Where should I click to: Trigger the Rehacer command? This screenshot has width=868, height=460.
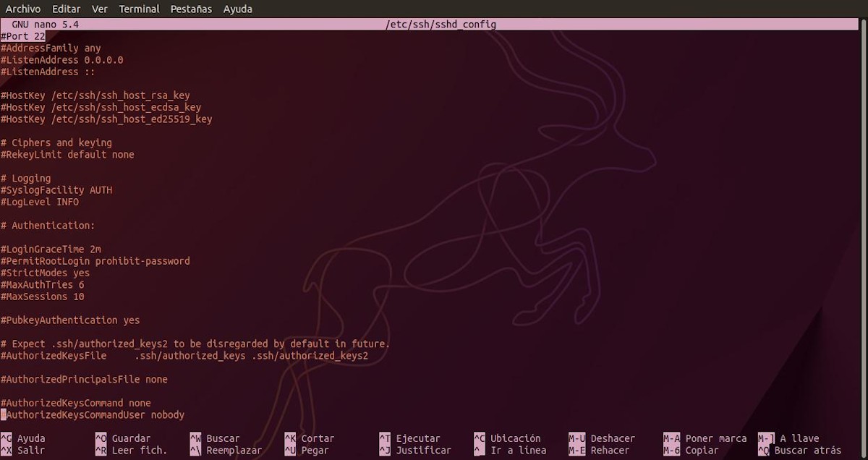pyautogui.click(x=610, y=449)
